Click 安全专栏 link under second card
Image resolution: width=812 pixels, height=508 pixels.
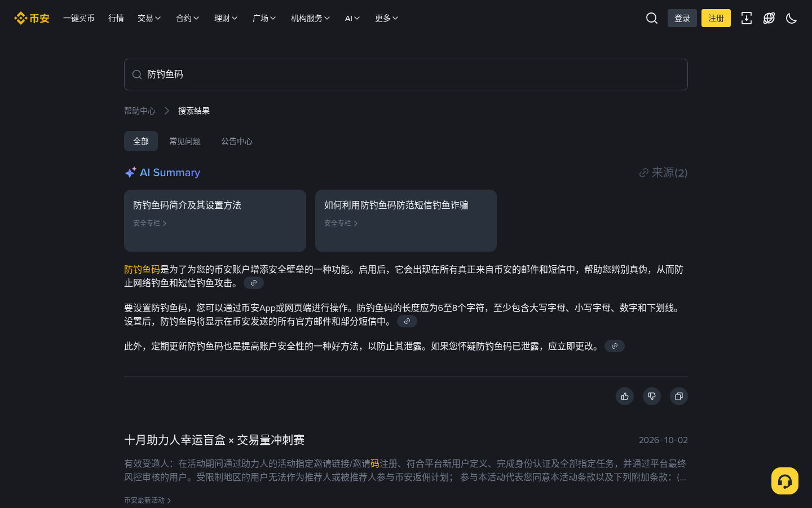341,224
